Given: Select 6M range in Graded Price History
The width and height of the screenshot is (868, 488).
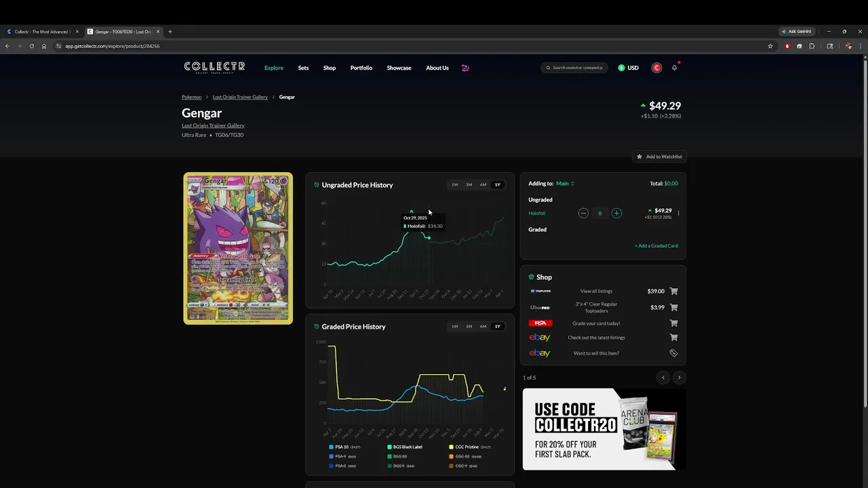Looking at the screenshot, I should point(483,327).
